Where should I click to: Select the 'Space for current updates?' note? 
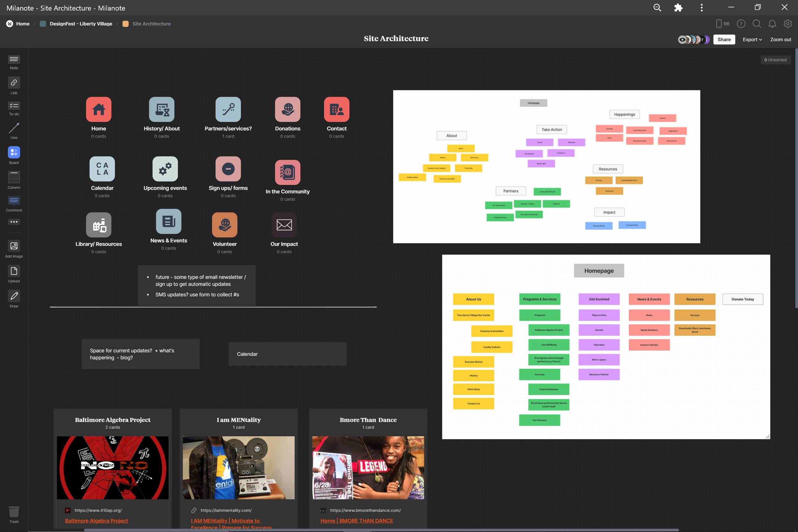pos(141,354)
